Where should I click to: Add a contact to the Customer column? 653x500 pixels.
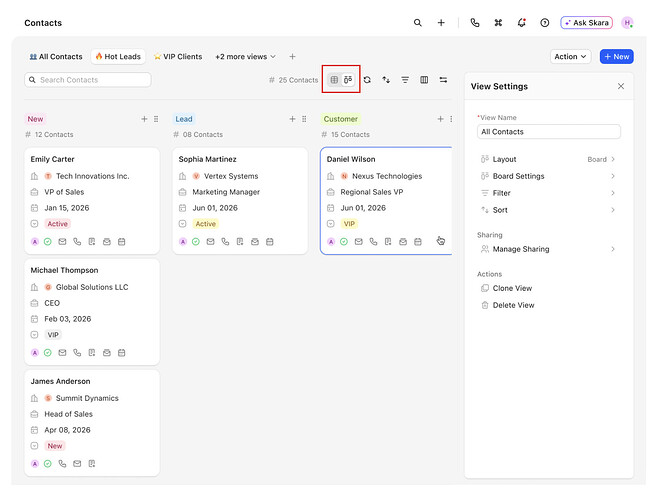point(440,119)
